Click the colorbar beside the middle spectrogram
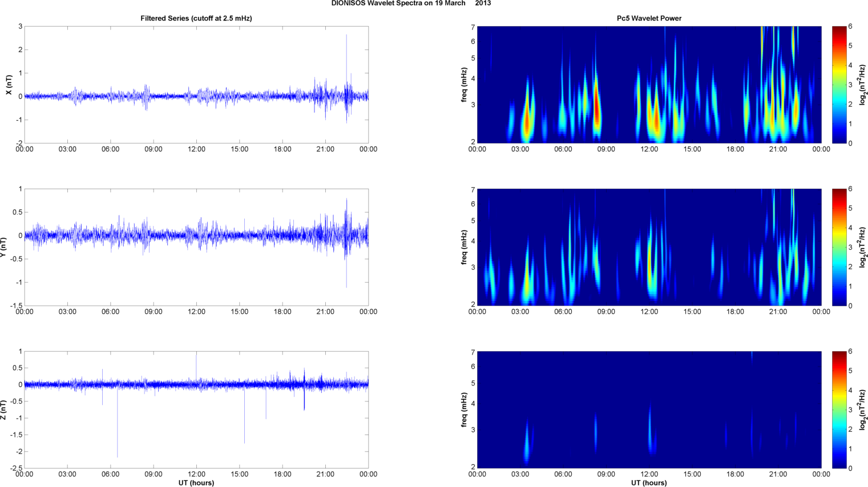 click(839, 247)
